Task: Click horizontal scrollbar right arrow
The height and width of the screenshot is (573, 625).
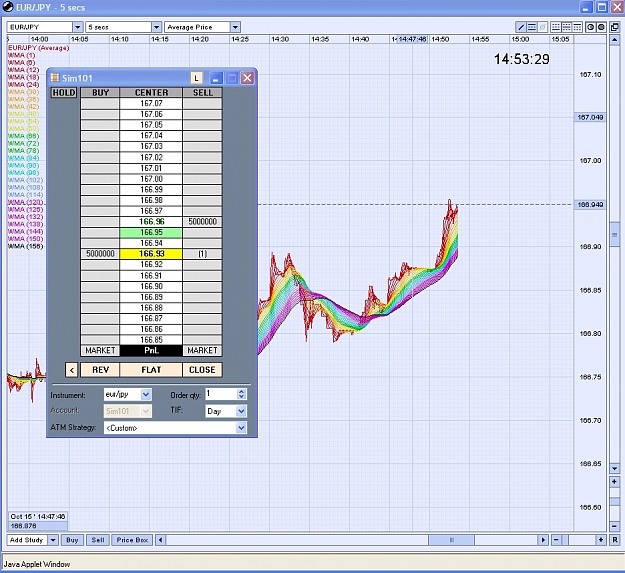Action: pyautogui.click(x=543, y=540)
